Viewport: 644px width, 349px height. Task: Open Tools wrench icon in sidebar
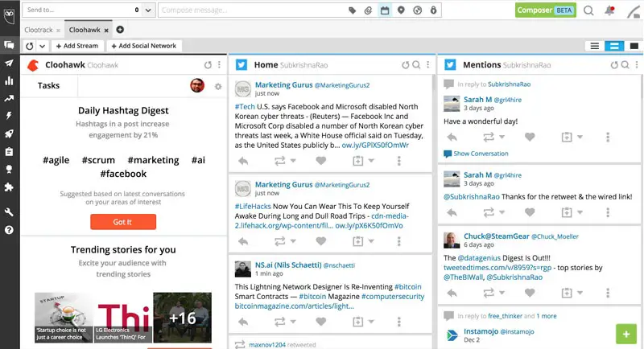[9, 212]
